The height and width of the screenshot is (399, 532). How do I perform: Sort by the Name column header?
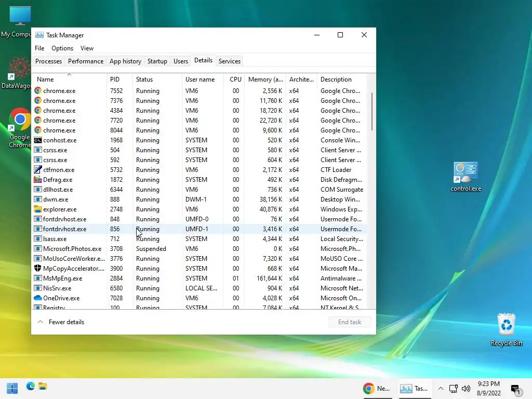[69, 79]
